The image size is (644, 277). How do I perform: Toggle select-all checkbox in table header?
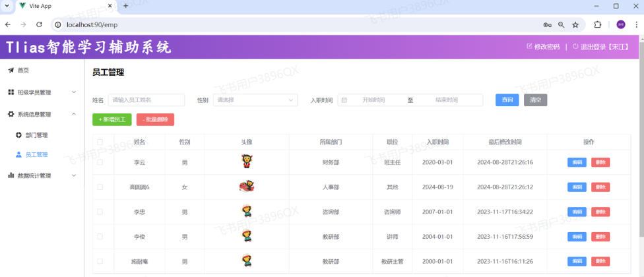pos(100,142)
